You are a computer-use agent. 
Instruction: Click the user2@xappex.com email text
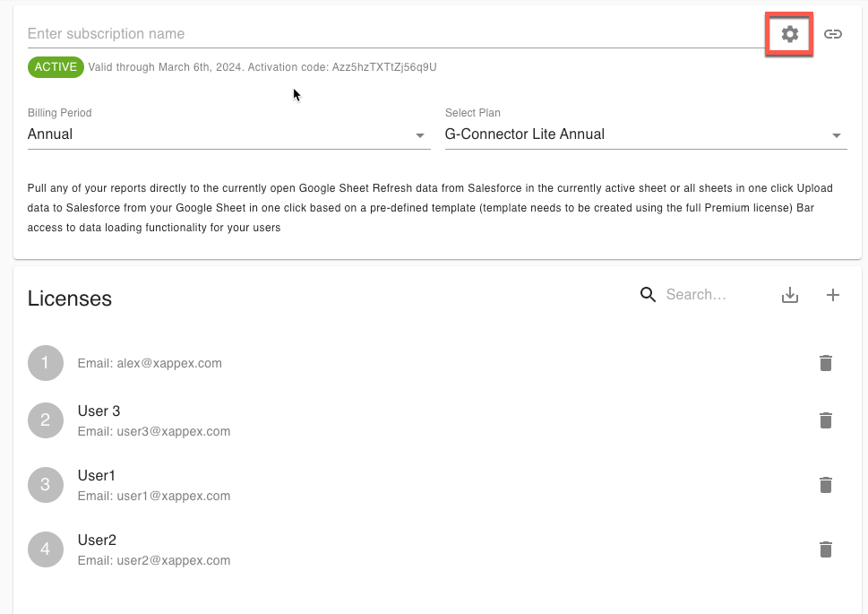[173, 560]
